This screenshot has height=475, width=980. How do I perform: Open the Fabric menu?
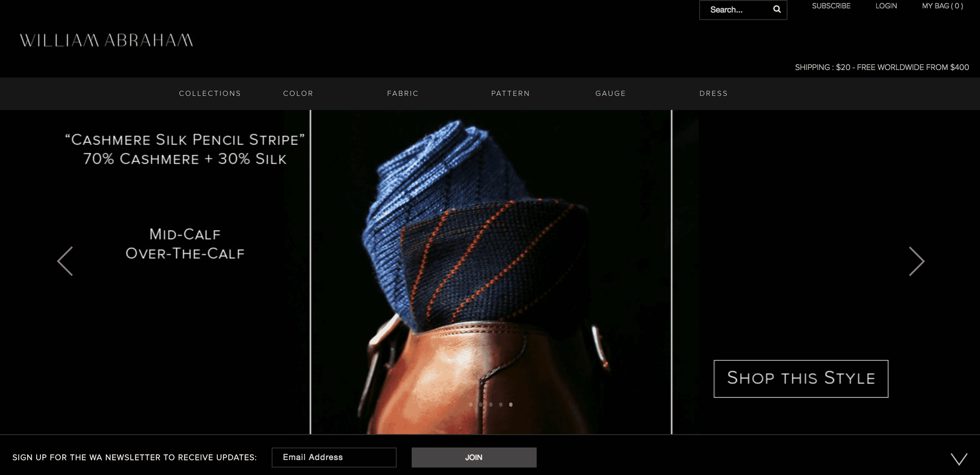point(402,93)
